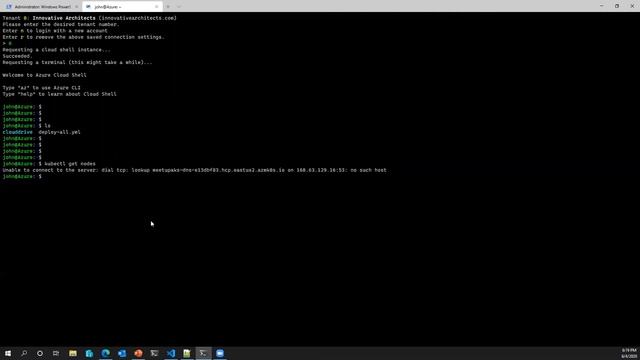
Task: Focus Windows Terminal taskbar icon
Action: pyautogui.click(x=203, y=353)
